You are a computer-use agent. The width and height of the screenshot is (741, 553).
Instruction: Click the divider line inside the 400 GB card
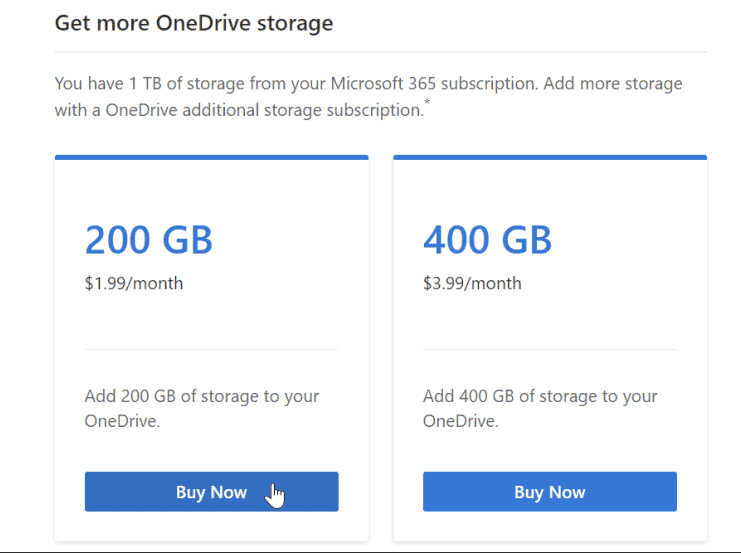pyautogui.click(x=549, y=350)
